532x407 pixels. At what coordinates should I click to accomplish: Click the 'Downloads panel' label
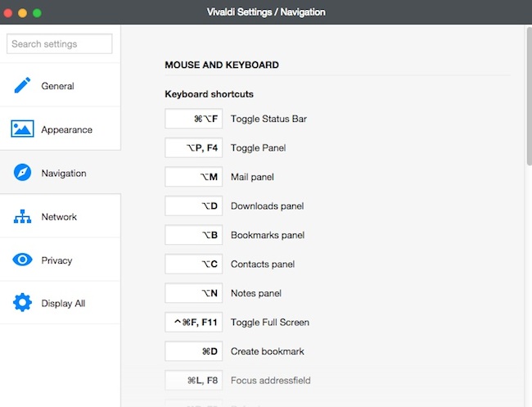coord(267,206)
